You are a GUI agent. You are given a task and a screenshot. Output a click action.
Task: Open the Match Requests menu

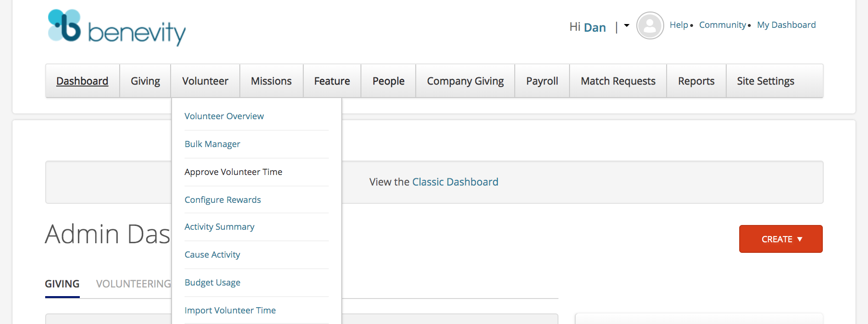(618, 81)
